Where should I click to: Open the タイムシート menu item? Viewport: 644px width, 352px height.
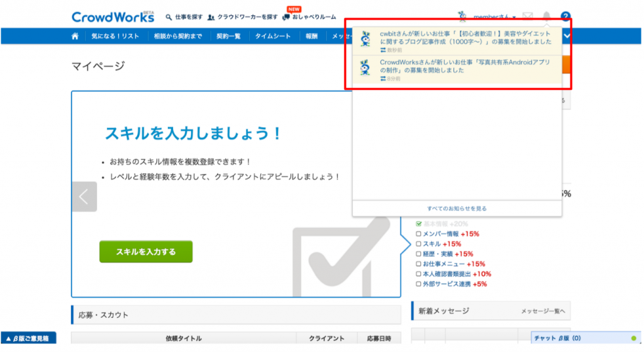coord(272,37)
